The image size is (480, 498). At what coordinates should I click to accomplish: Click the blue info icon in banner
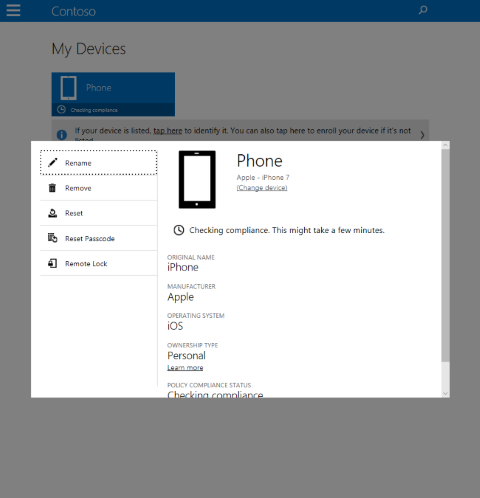click(x=62, y=135)
